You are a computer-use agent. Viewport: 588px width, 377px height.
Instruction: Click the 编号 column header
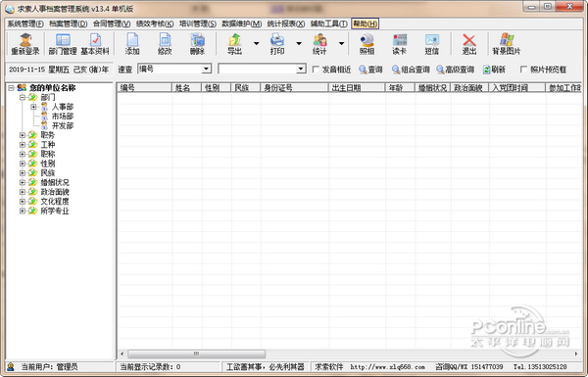pyautogui.click(x=144, y=88)
